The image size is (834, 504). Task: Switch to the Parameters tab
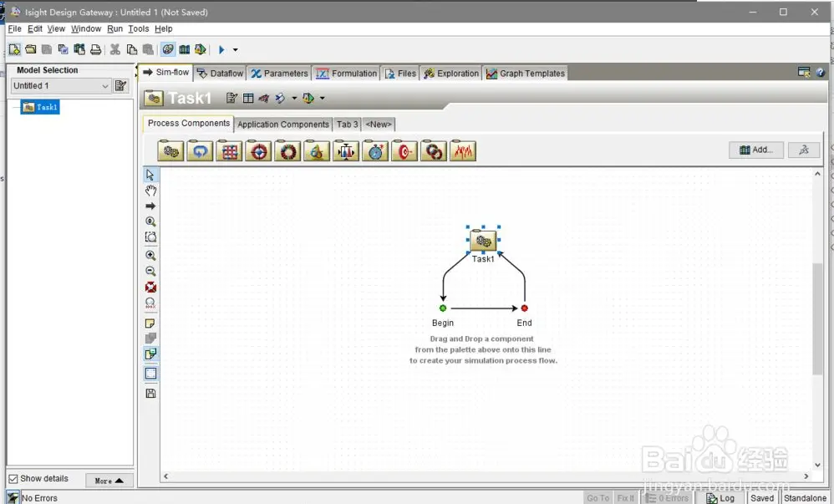point(279,74)
